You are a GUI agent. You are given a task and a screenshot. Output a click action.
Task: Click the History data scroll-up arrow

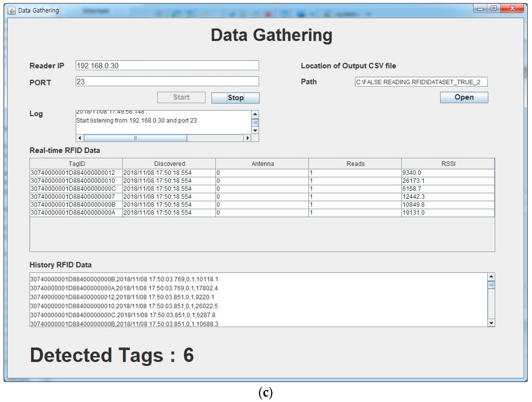click(491, 277)
